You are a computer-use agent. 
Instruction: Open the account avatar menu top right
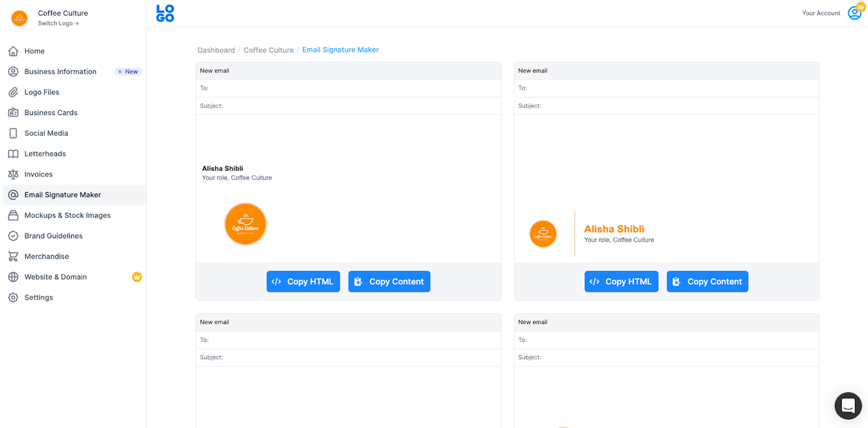pos(854,13)
